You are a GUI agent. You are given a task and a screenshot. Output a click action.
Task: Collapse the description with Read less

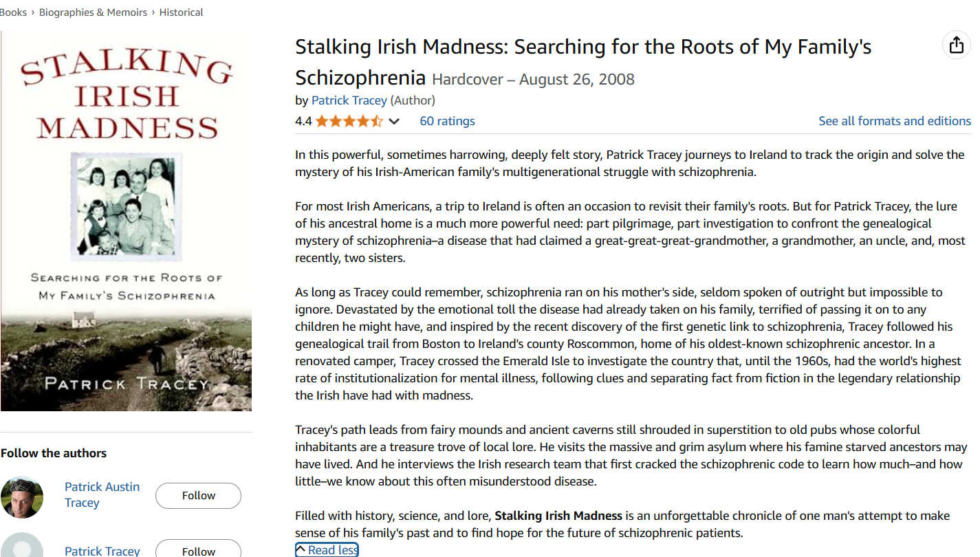(x=327, y=549)
